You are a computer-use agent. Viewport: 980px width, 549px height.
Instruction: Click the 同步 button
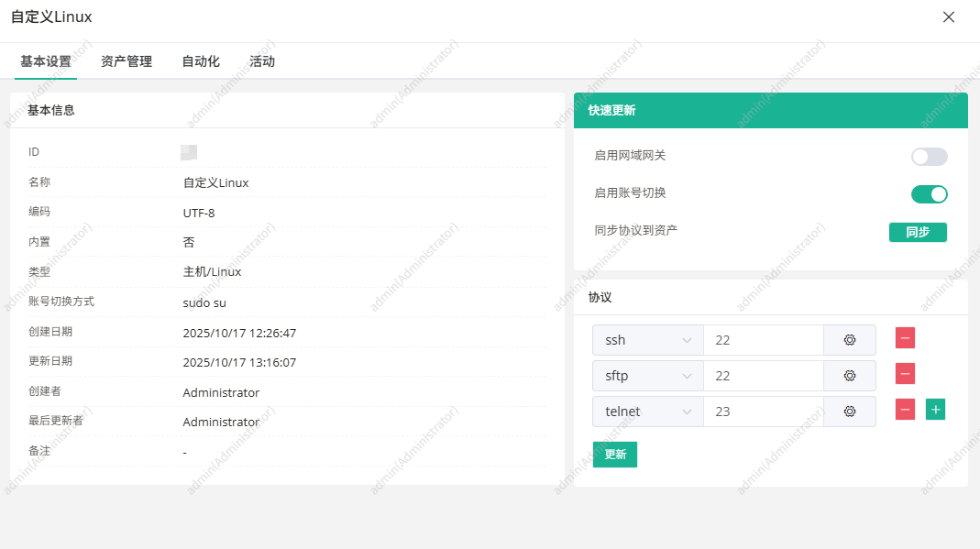(x=918, y=232)
